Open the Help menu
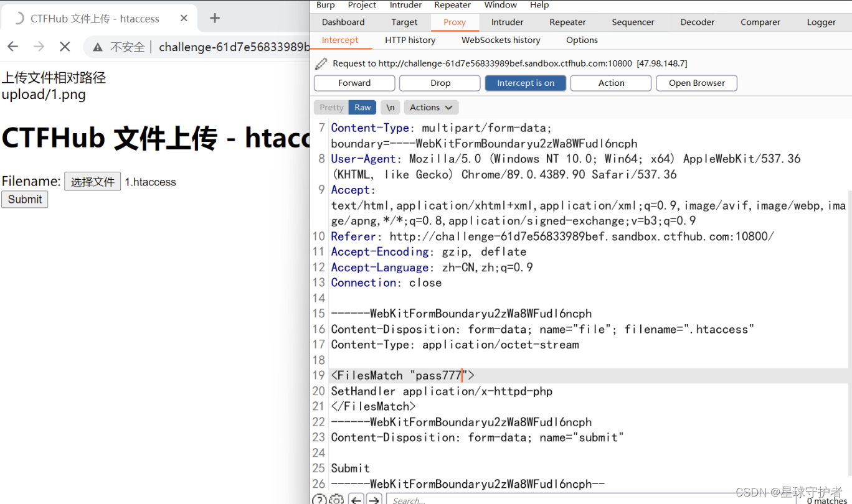This screenshot has width=852, height=504. pos(539,5)
